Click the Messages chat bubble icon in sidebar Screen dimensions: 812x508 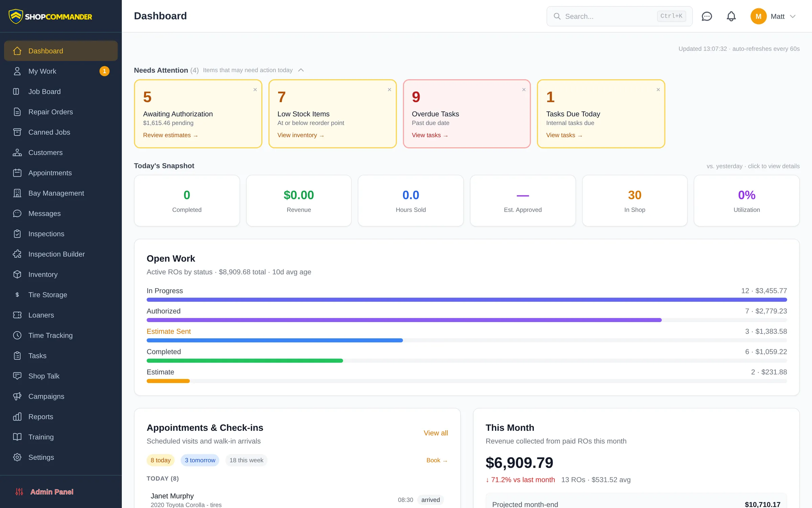click(17, 213)
